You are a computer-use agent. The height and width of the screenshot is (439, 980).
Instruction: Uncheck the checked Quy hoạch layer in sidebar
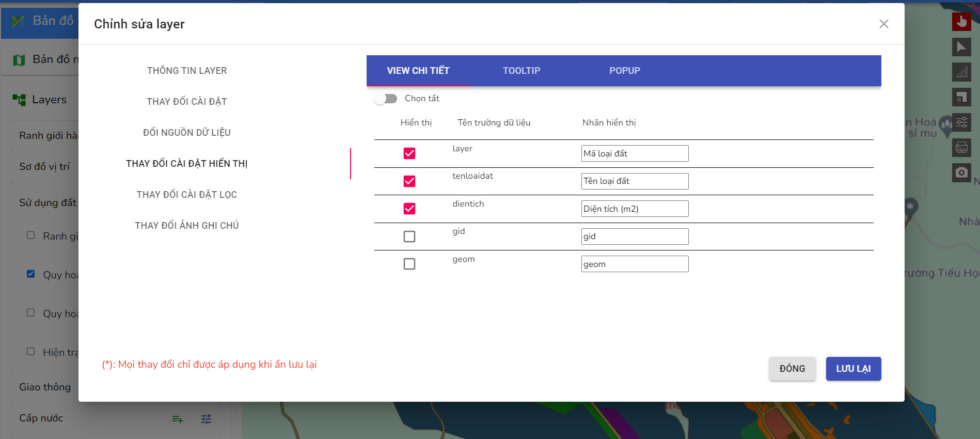point(31,274)
